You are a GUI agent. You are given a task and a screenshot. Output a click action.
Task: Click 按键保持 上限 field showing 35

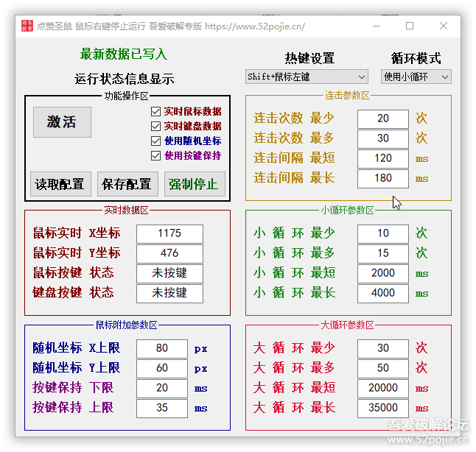(162, 409)
